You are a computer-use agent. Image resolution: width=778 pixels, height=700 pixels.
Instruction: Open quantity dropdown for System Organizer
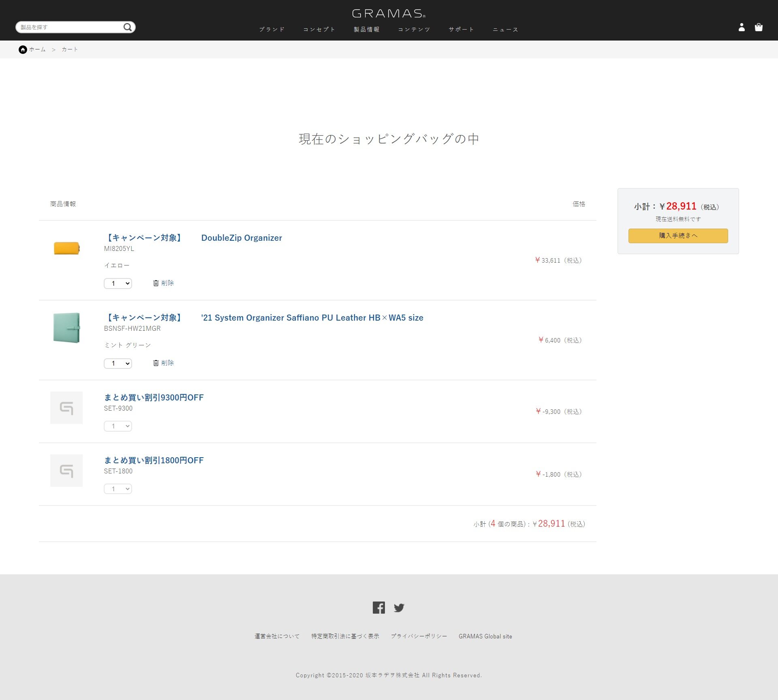(118, 363)
